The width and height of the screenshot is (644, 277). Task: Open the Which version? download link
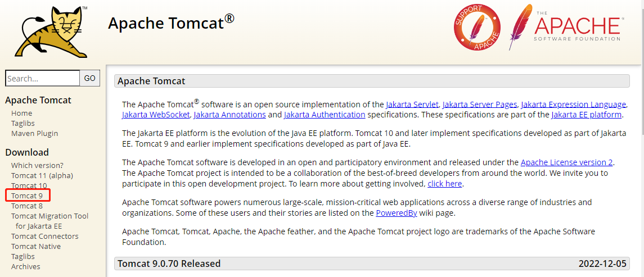(37, 165)
